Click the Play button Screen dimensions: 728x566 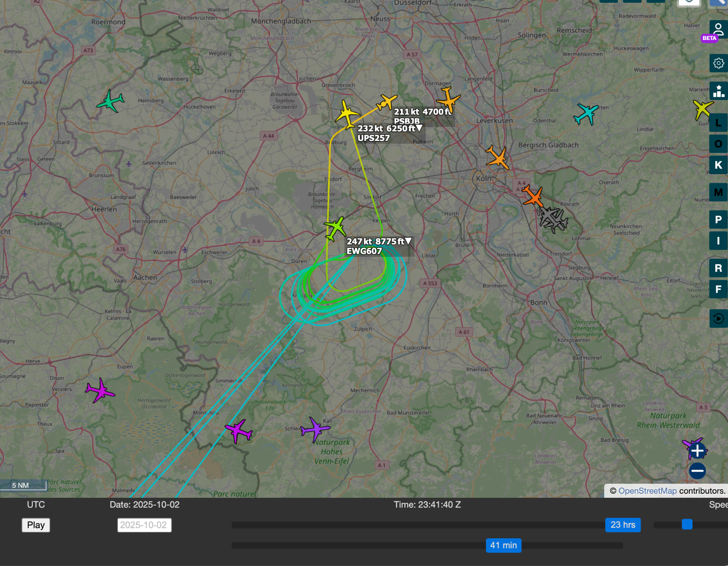(36, 525)
